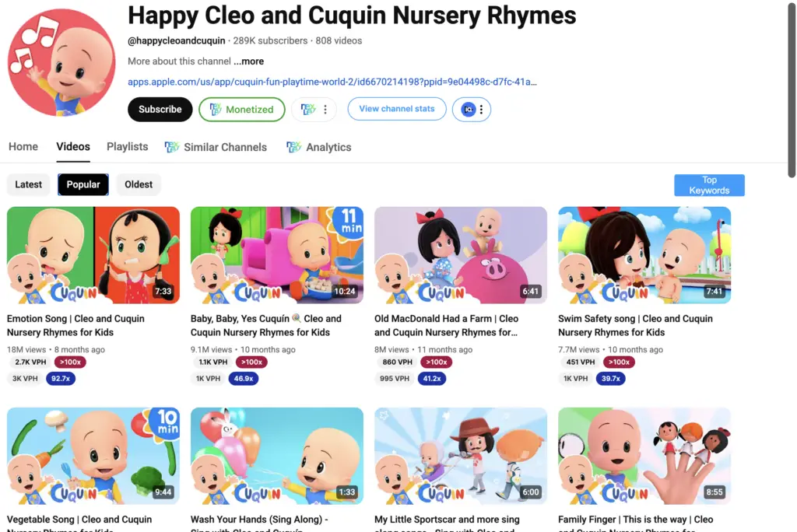Select the Oldest sort filter
The height and width of the screenshot is (532, 797).
click(x=139, y=184)
